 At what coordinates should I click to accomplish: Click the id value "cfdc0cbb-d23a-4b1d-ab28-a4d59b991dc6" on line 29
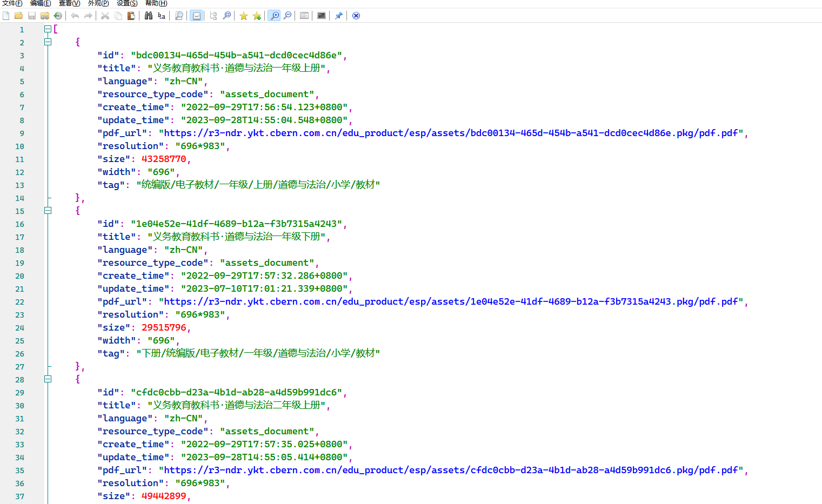click(x=237, y=392)
